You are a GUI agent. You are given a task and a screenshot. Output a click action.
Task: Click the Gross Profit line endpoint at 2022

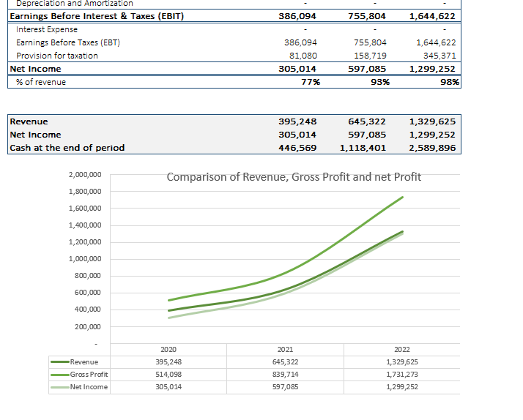402,198
